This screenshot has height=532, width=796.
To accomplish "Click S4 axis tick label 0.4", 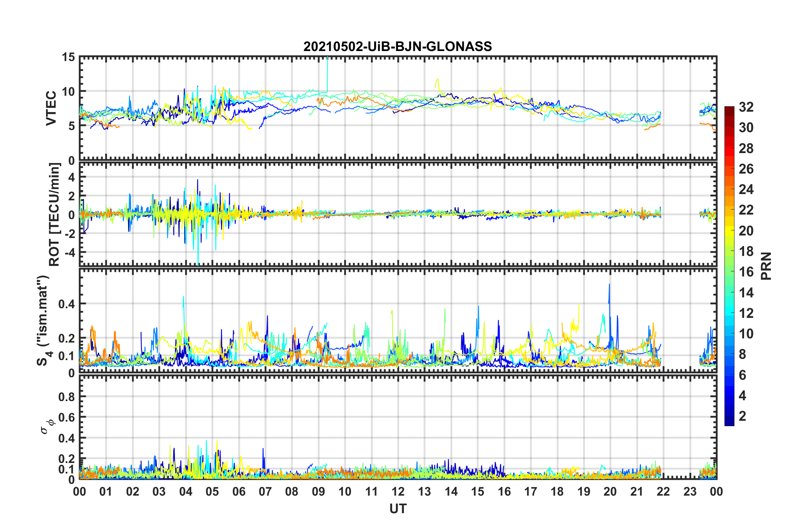I will pyautogui.click(x=67, y=304).
